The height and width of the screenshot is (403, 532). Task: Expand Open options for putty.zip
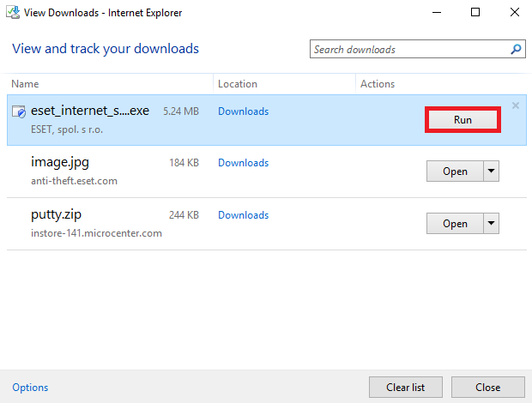coord(491,223)
